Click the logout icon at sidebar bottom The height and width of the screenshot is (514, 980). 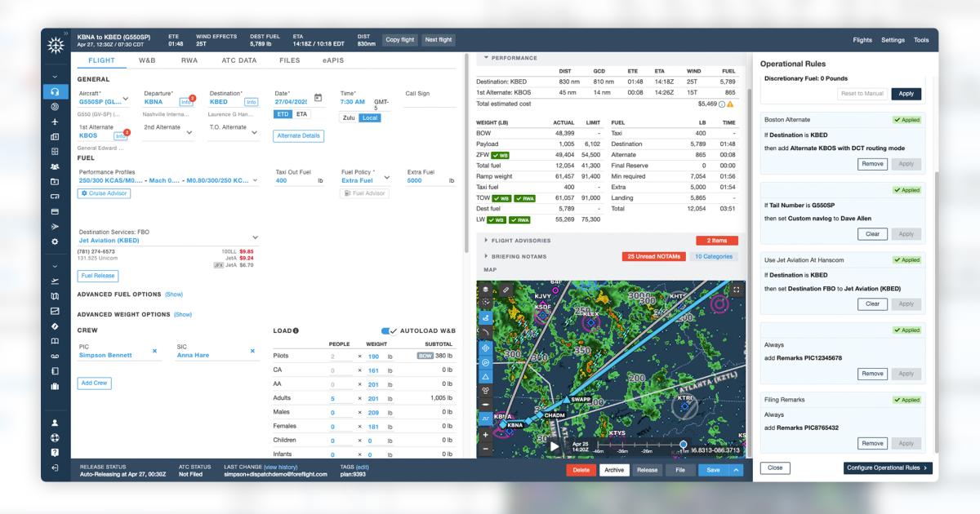click(x=55, y=467)
